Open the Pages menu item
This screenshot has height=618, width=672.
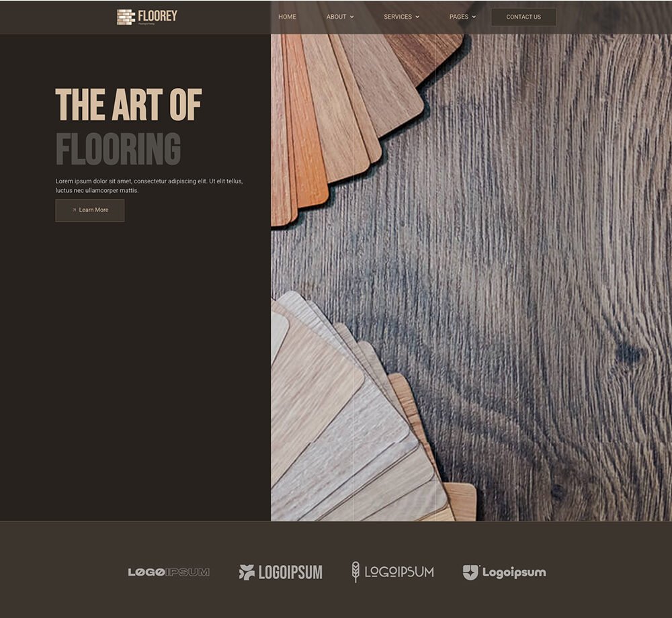pyautogui.click(x=458, y=17)
